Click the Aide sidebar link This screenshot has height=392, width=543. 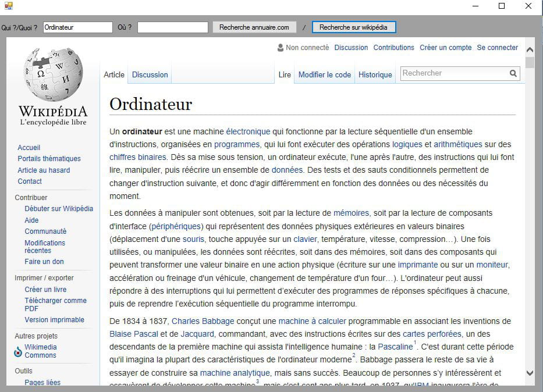(x=31, y=220)
